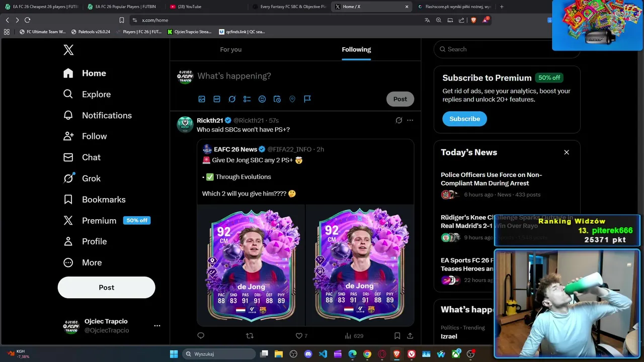Image resolution: width=644 pixels, height=362 pixels.
Task: Expand the More menu in the sidebar
Action: pyautogui.click(x=83, y=262)
